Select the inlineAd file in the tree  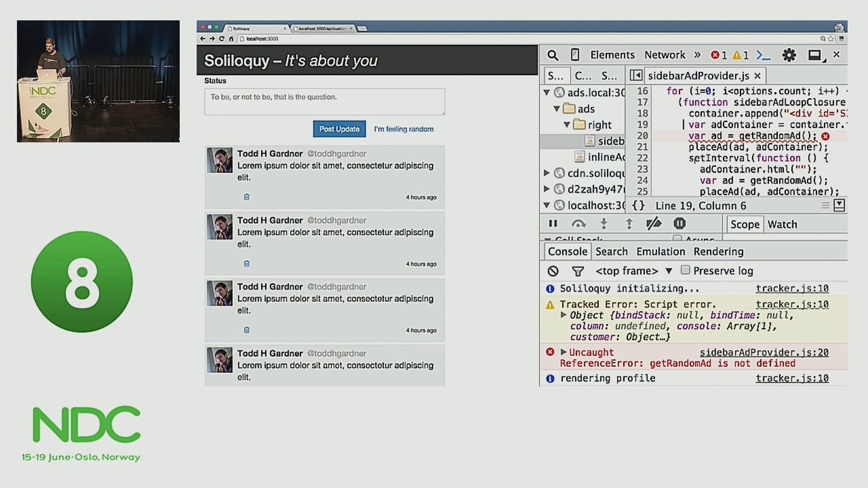click(x=600, y=157)
